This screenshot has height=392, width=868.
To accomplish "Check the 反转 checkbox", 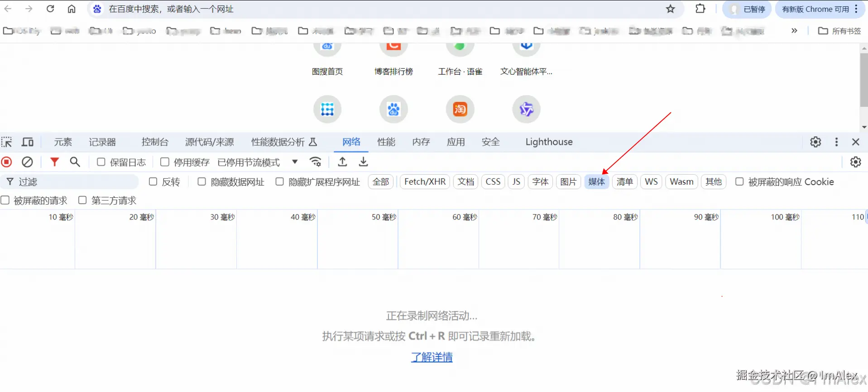I will click(153, 182).
